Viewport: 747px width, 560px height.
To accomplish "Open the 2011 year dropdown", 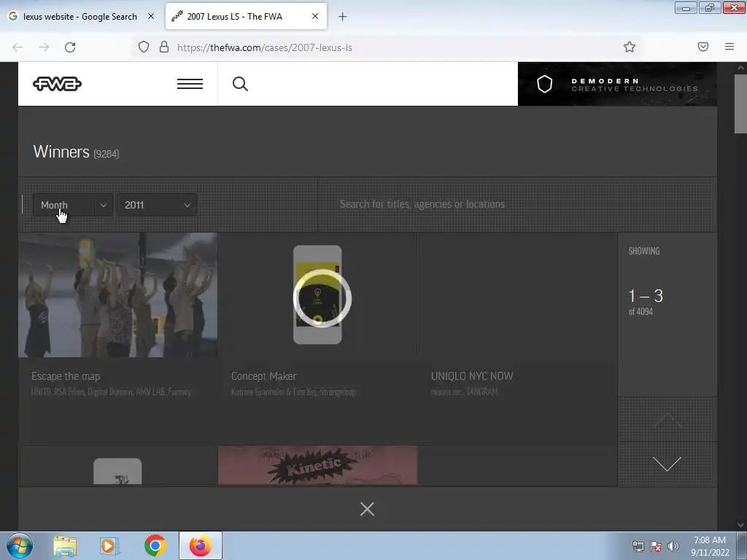I will click(x=157, y=205).
